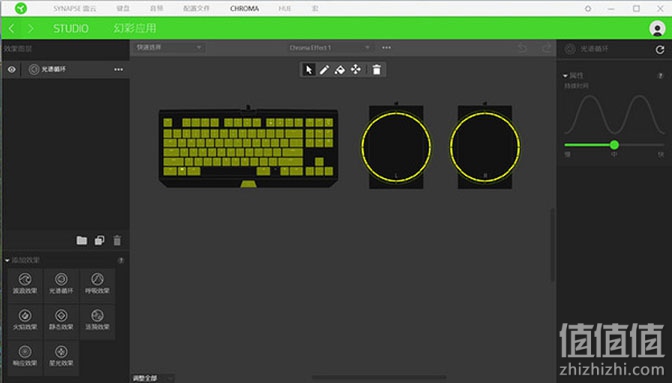The width and height of the screenshot is (672, 383).
Task: Click the reset icon in properties panel
Action: [x=660, y=50]
